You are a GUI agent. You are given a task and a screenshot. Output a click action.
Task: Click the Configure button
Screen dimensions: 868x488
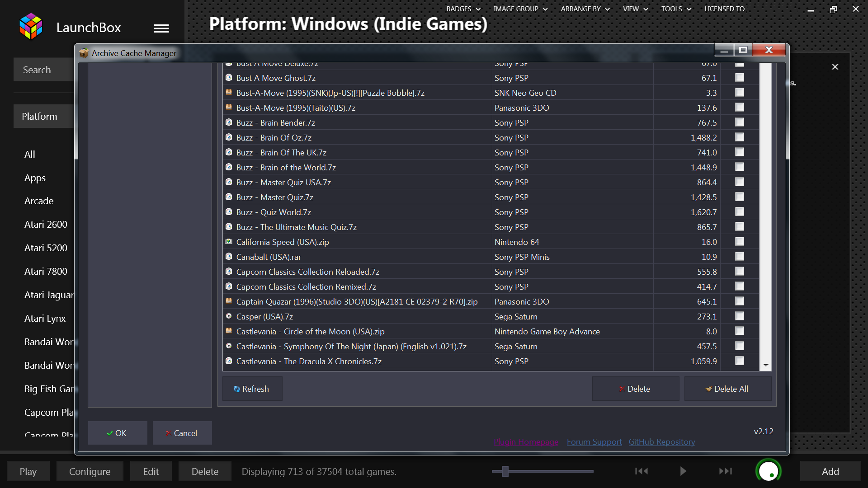coord(90,471)
